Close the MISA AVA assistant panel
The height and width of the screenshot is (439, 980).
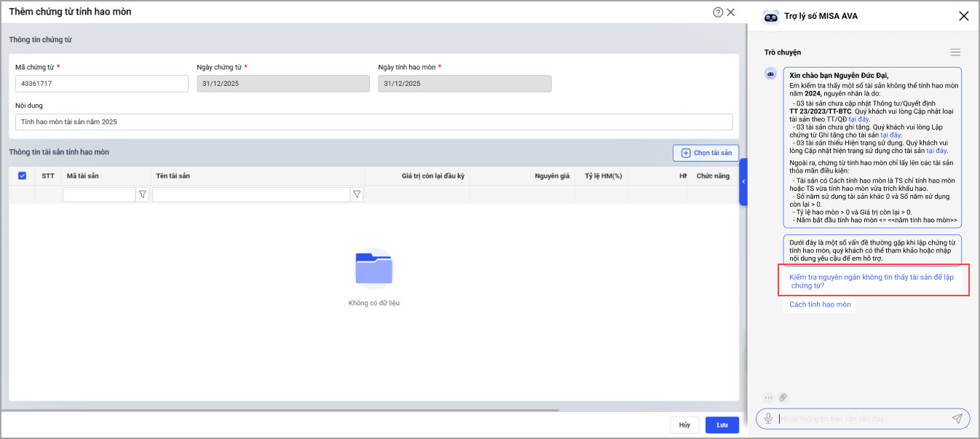click(x=963, y=16)
